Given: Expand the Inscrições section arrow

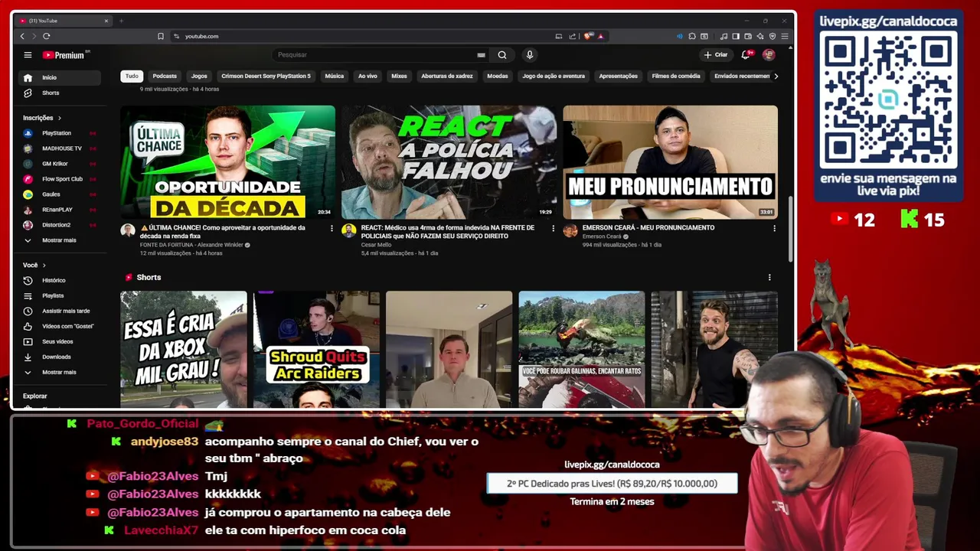Looking at the screenshot, I should pos(59,118).
